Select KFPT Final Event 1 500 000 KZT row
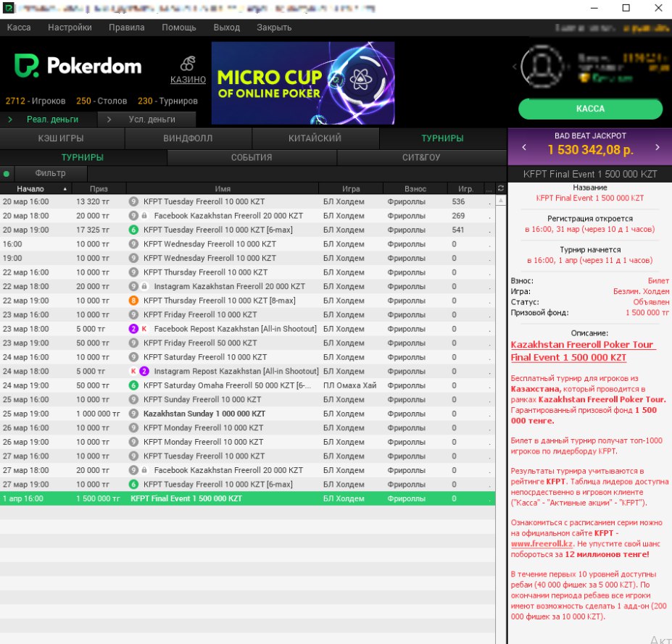Screen dimensions: 672x644 tap(247, 498)
